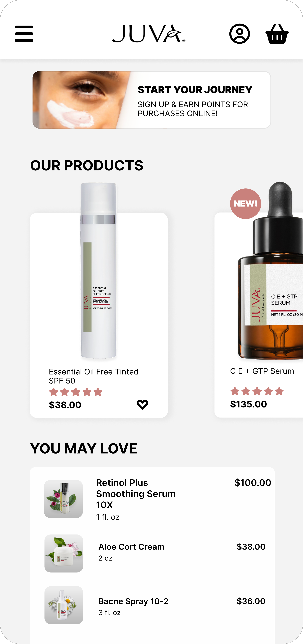Tap the JUVA logo
Screen dimensions: 303x644
[149, 34]
